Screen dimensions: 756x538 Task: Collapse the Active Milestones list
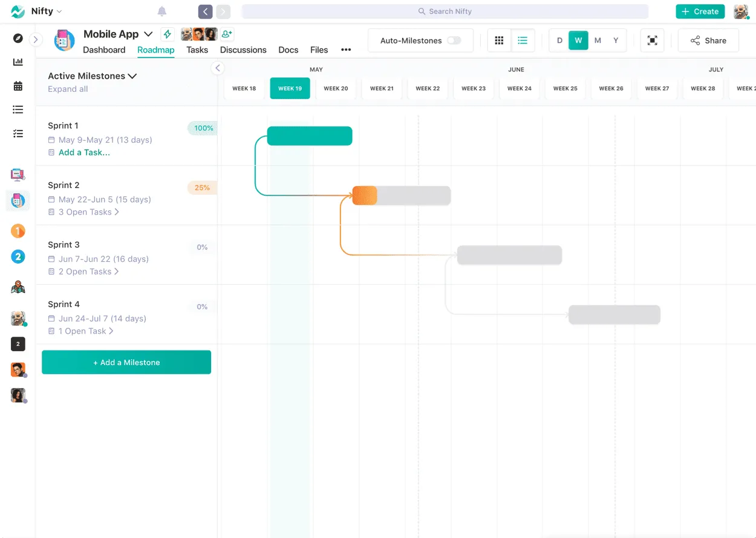[132, 76]
